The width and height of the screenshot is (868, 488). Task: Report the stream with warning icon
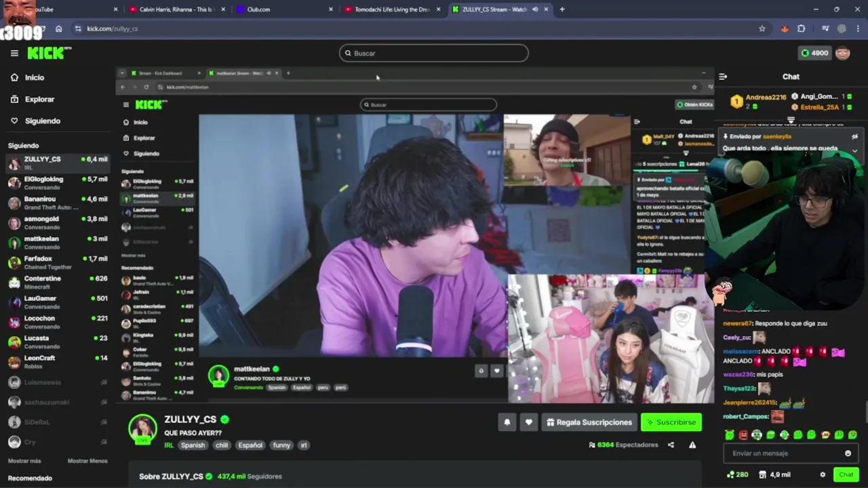tap(692, 445)
